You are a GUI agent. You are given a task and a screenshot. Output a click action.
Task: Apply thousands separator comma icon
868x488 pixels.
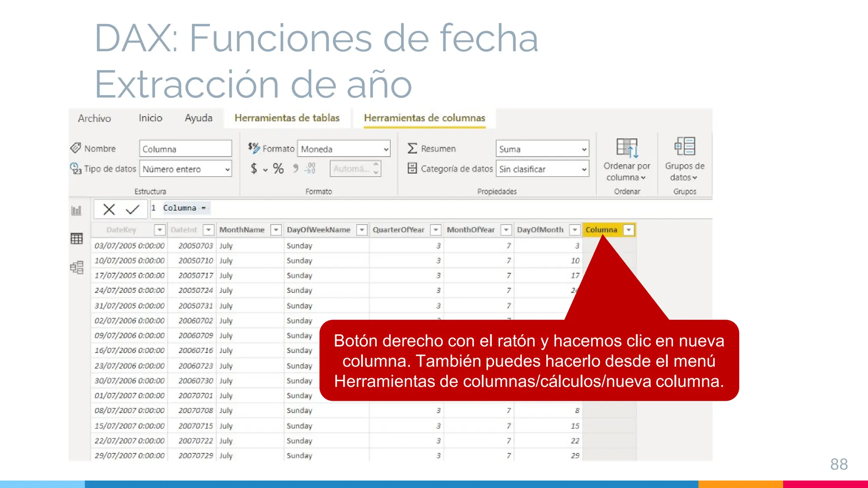click(295, 169)
